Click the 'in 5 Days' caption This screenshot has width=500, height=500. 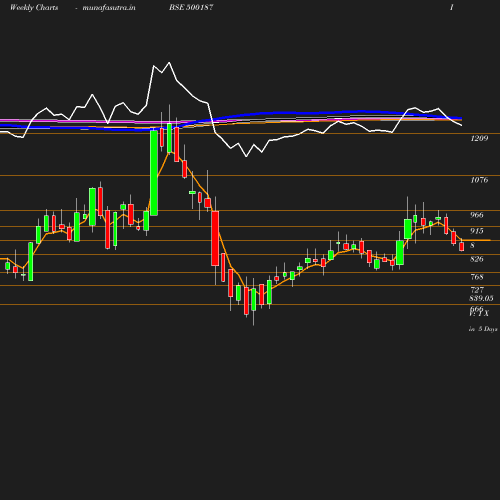[x=483, y=329]
